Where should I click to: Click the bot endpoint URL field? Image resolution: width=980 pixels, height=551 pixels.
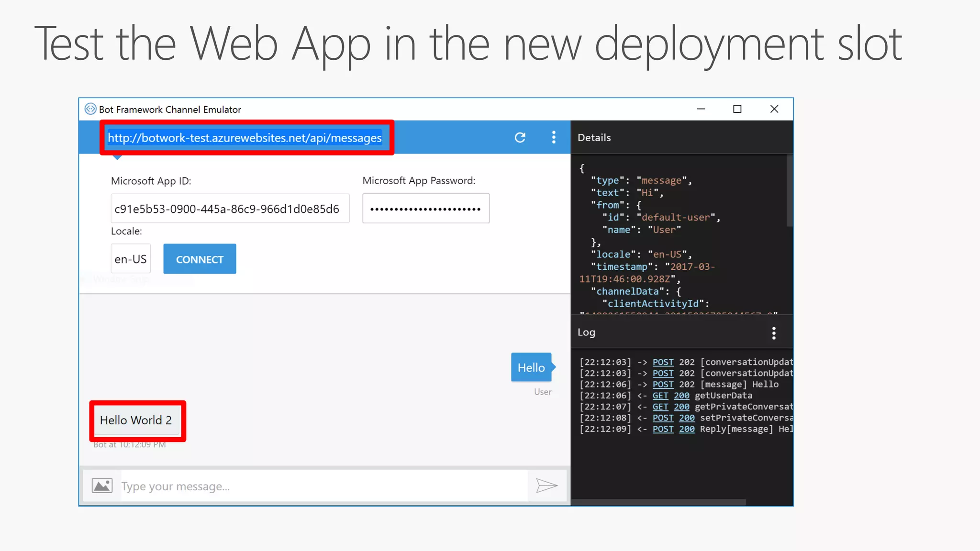coord(245,138)
